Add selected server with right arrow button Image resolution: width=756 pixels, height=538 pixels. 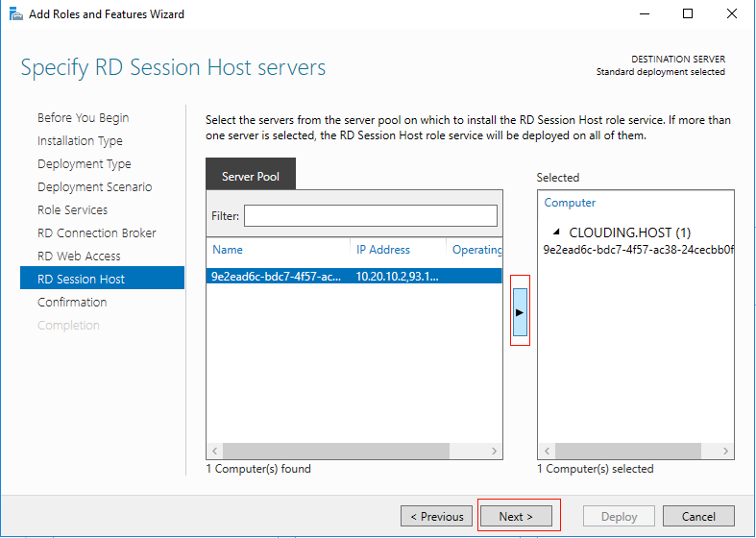(x=520, y=312)
